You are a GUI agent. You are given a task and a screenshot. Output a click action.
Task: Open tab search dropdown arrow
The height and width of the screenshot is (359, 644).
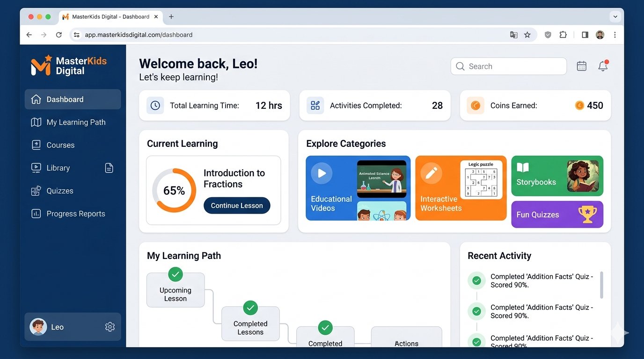click(615, 16)
